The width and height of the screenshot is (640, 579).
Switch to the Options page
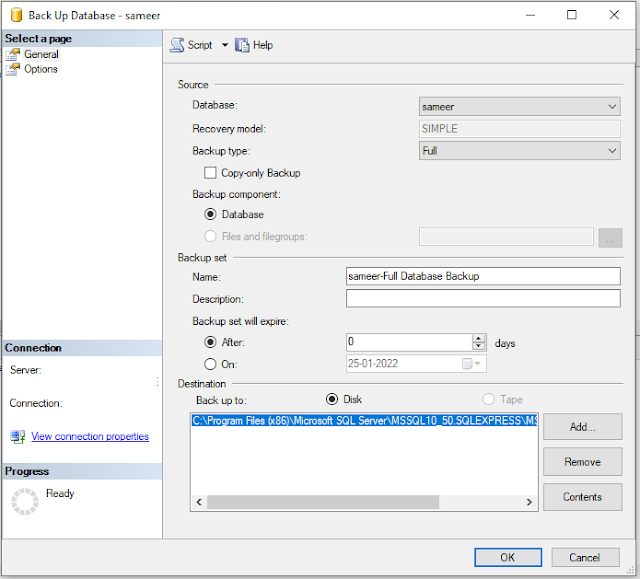click(41, 69)
